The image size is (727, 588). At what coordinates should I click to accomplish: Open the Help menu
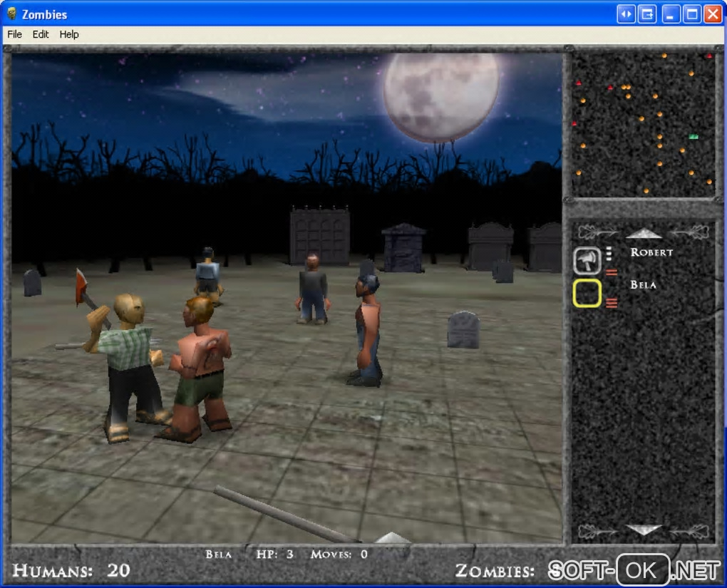(x=68, y=34)
